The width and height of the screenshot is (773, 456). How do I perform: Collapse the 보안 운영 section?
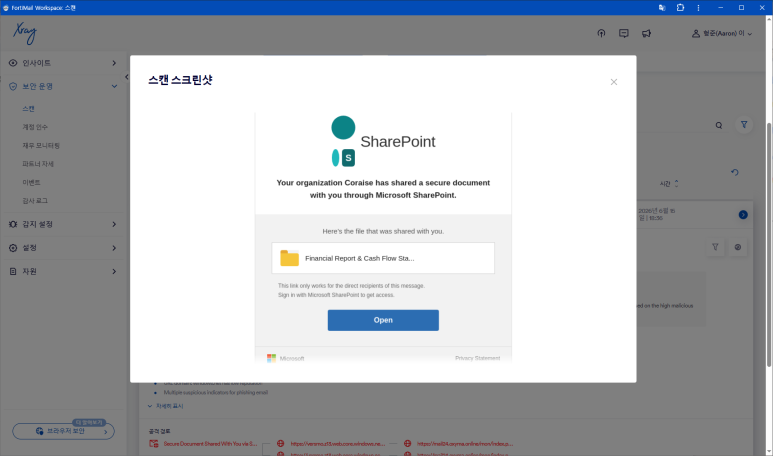[63, 86]
